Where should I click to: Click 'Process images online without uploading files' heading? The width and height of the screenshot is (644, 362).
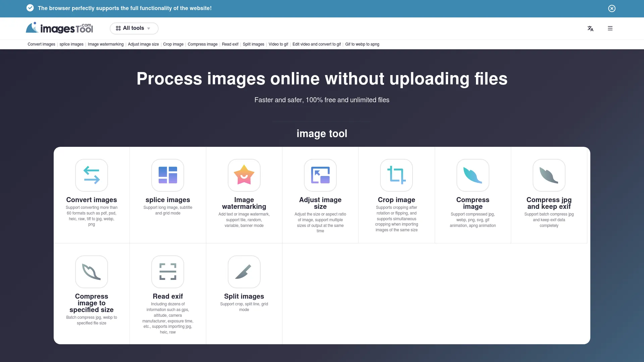pos(322,79)
